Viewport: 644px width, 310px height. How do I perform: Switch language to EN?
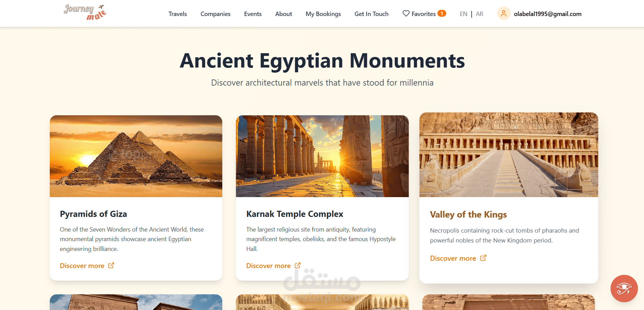[463, 14]
